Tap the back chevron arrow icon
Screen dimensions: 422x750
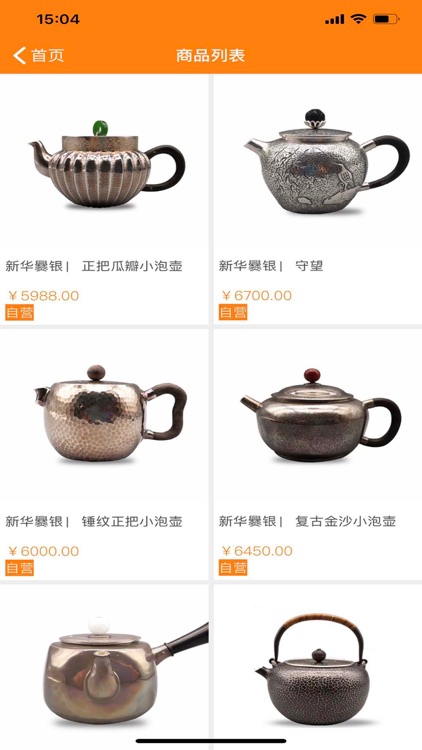[x=19, y=55]
